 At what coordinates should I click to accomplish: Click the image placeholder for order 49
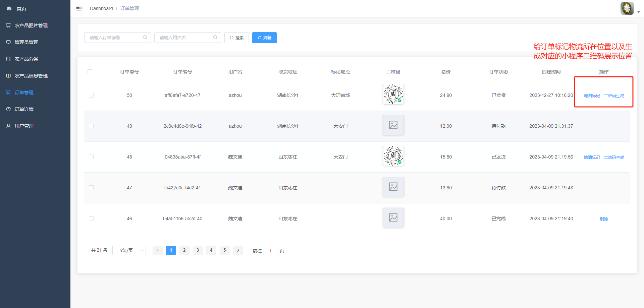(x=393, y=125)
